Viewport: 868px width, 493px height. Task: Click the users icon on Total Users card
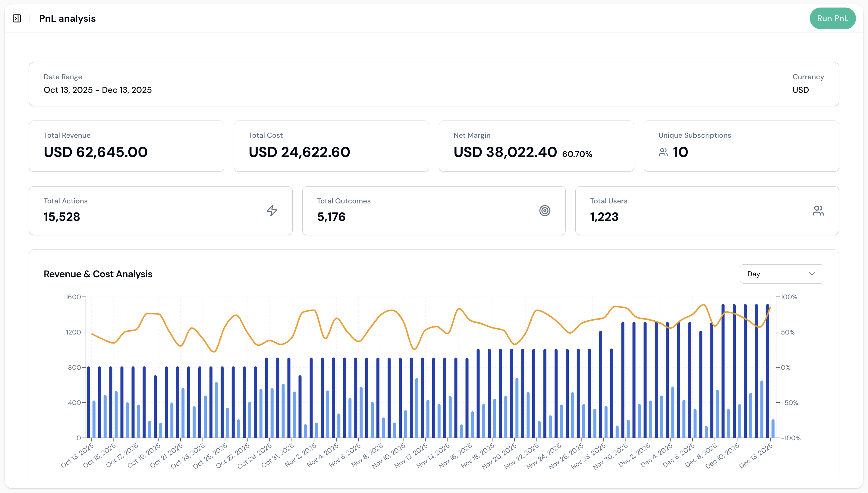click(x=819, y=211)
